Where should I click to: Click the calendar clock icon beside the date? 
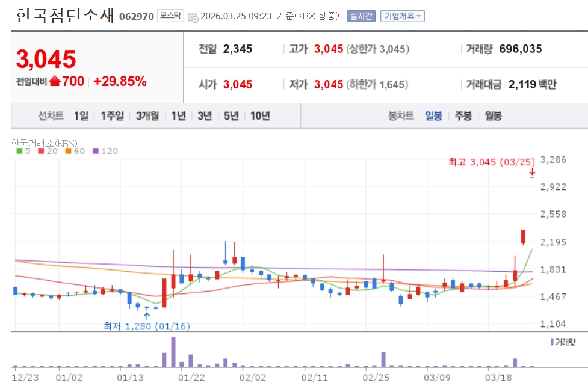[193, 17]
